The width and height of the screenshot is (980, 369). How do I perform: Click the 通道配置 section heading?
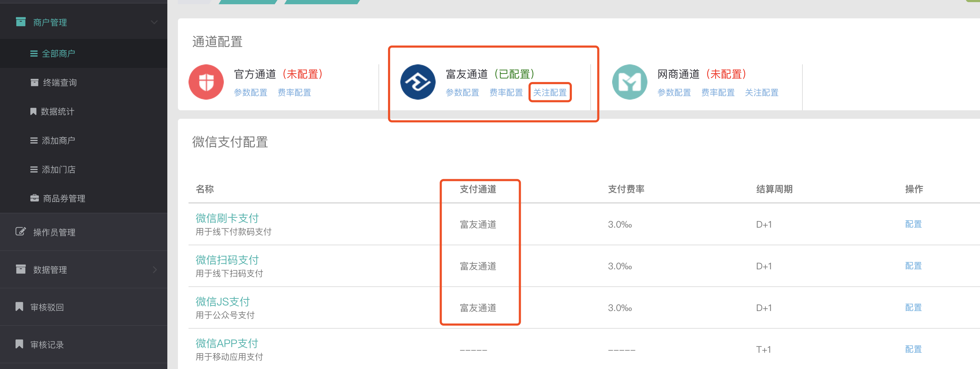pos(217,41)
